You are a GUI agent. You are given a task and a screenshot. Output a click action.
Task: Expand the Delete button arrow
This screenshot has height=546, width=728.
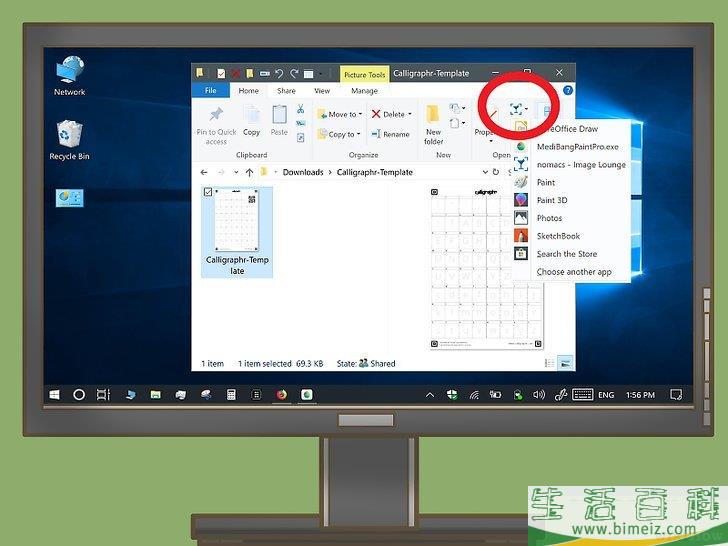410,114
